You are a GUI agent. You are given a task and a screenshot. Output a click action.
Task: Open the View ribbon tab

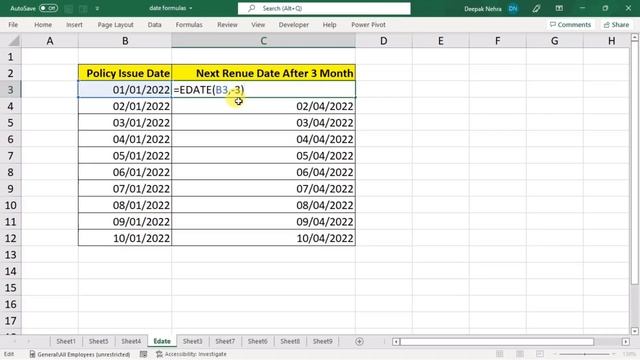click(x=258, y=24)
